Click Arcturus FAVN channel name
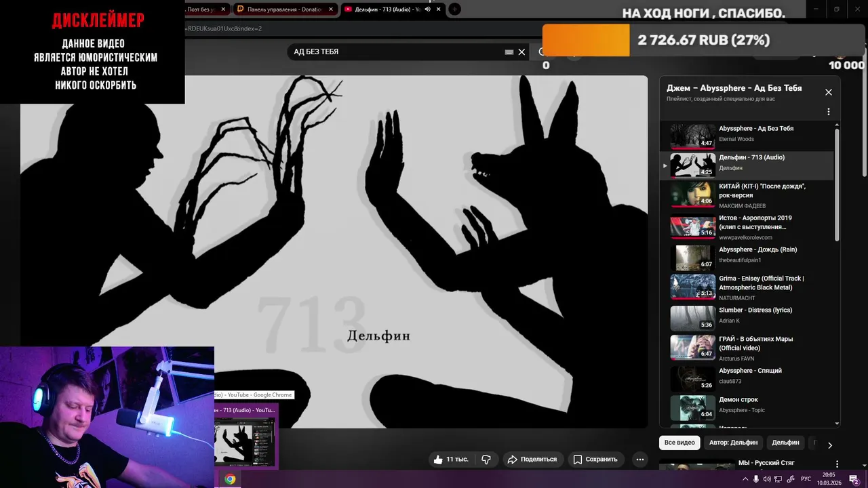Viewport: 868px width, 488px height. pyautogui.click(x=736, y=359)
